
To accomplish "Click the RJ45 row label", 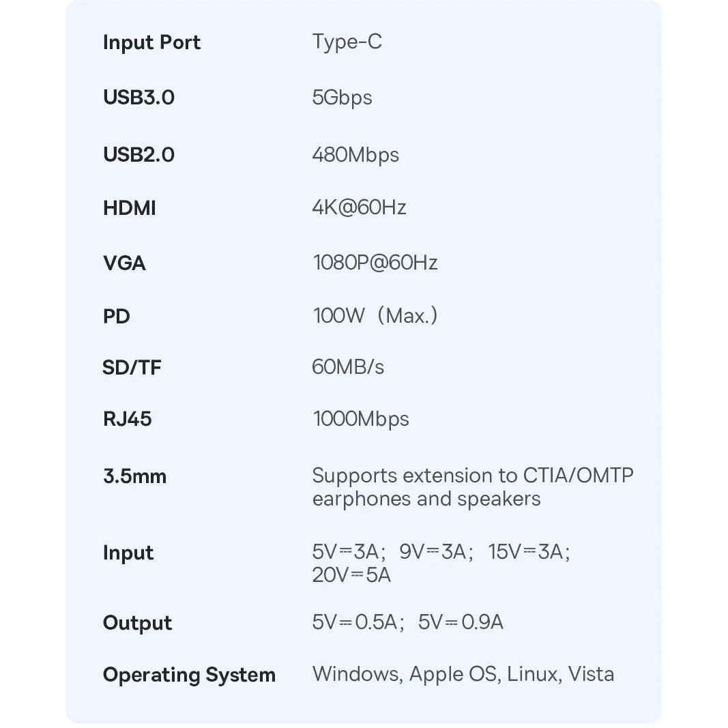I will (127, 419).
